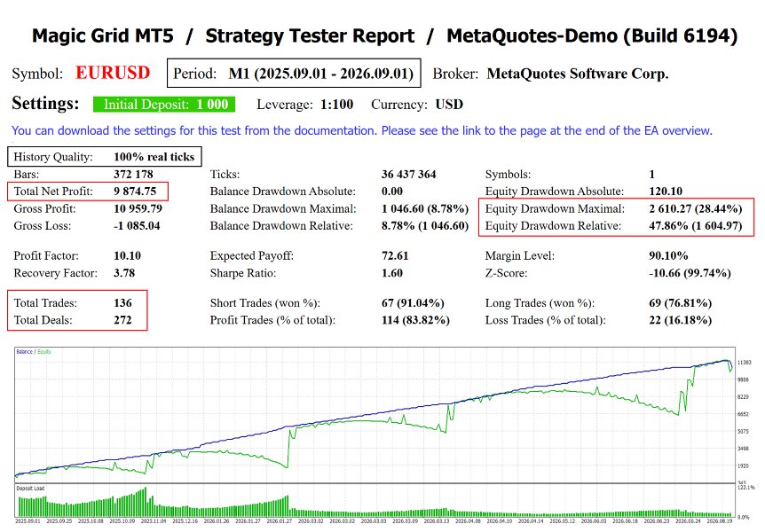Click Balance Drawdown Absolute value 0.00
This screenshot has height=532, width=765.
pos(391,192)
